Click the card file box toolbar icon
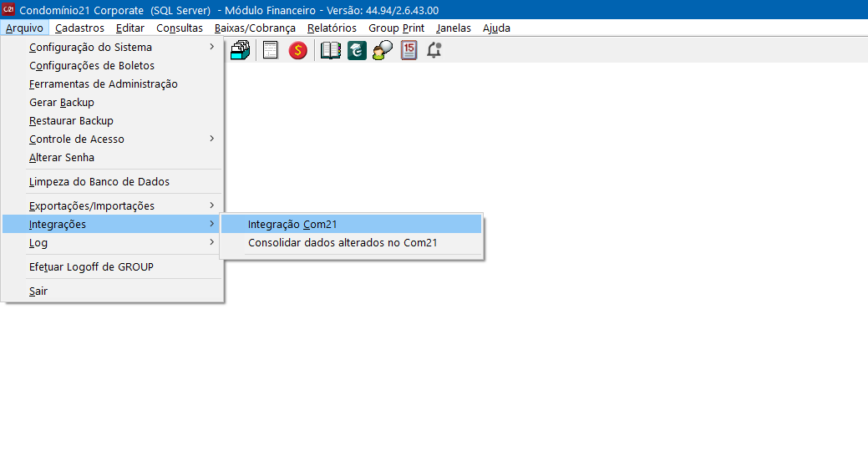 (241, 50)
